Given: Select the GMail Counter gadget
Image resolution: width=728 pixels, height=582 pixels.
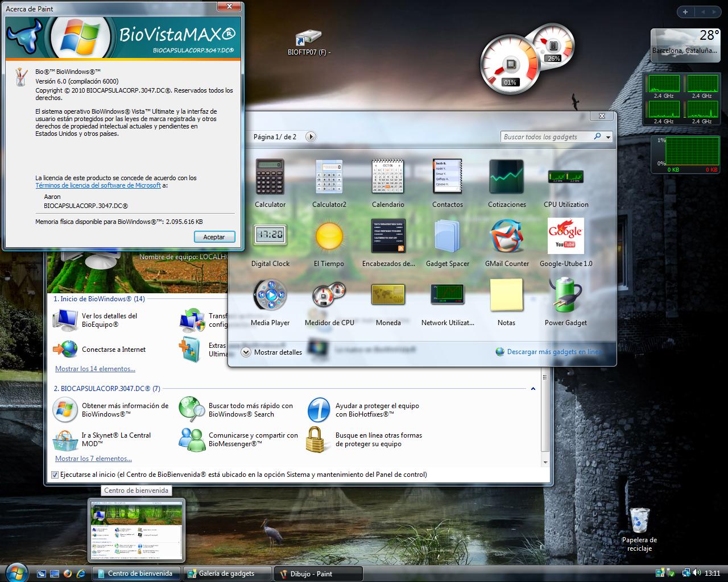Looking at the screenshot, I should click(507, 236).
